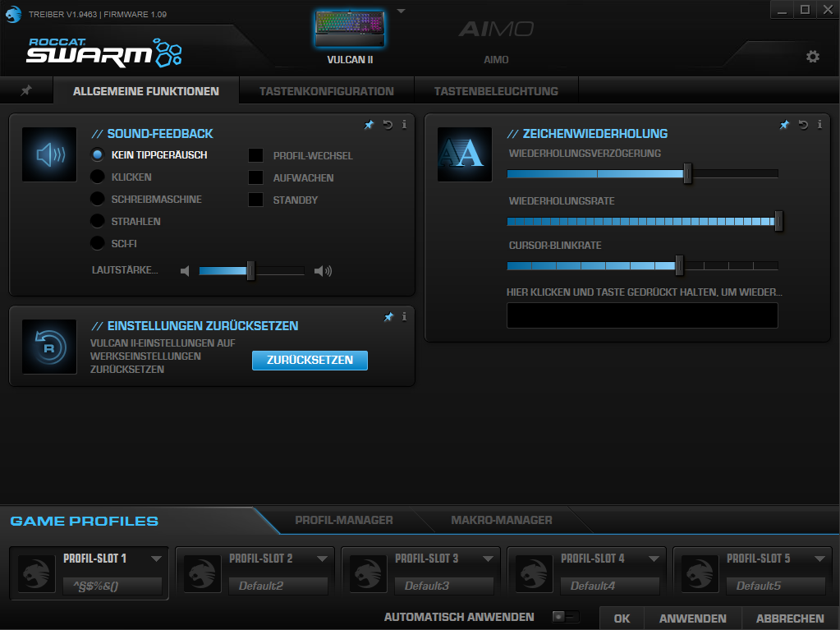Open the device selection dropdown arrow
The height and width of the screenshot is (630, 840).
[x=401, y=11]
